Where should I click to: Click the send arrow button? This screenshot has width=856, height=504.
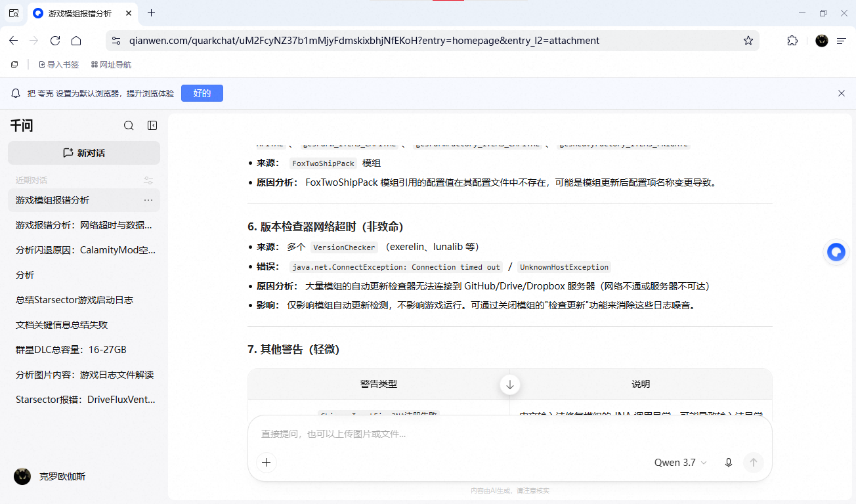click(754, 463)
